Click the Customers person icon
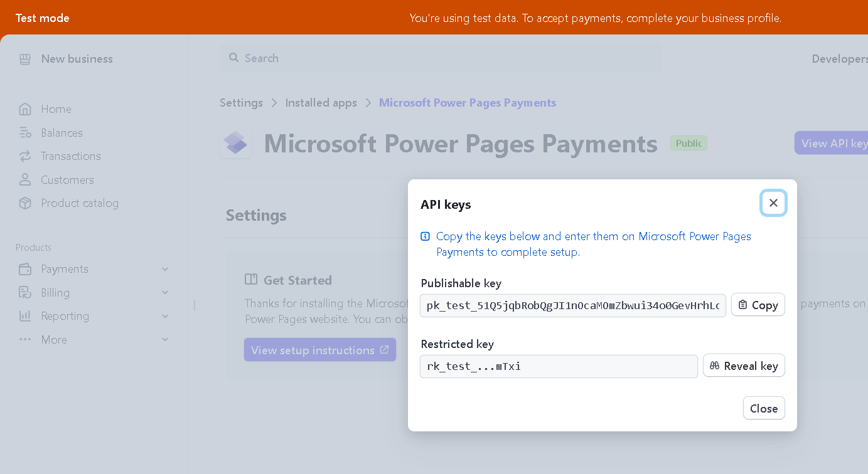The width and height of the screenshot is (868, 474). 25,180
